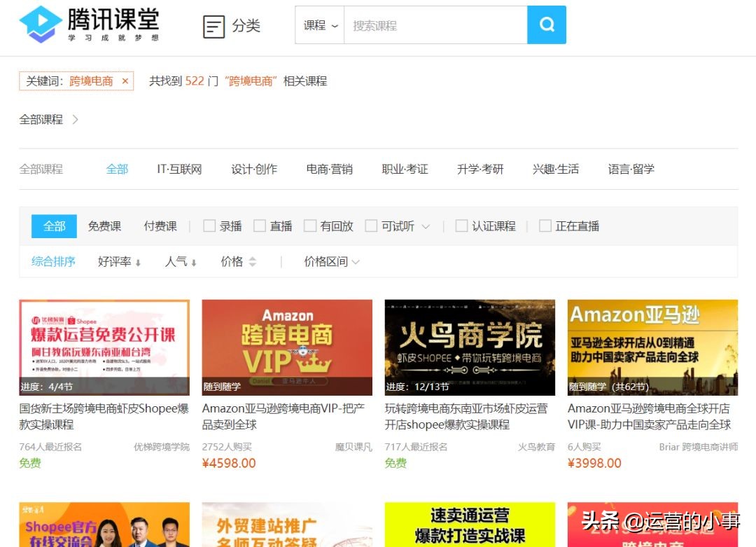756x547 pixels.
Task: Open the 课程 search type dropdown
Action: tap(319, 25)
